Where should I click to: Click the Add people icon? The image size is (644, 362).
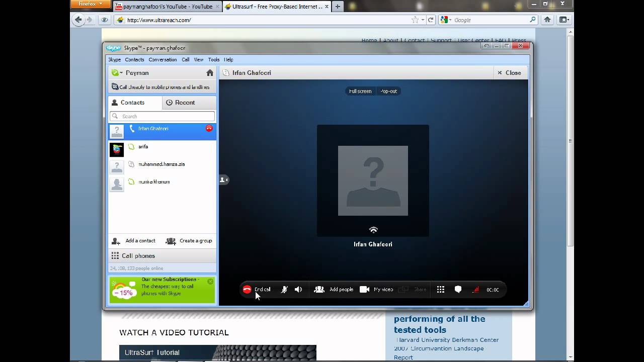coord(319,290)
